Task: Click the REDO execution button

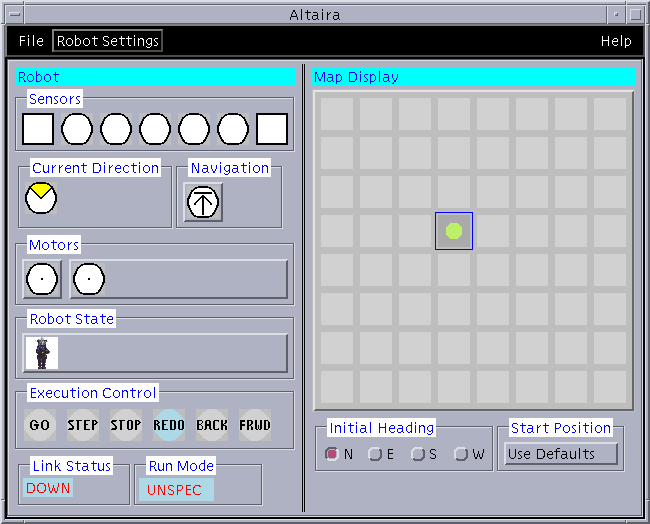Action: click(x=169, y=425)
